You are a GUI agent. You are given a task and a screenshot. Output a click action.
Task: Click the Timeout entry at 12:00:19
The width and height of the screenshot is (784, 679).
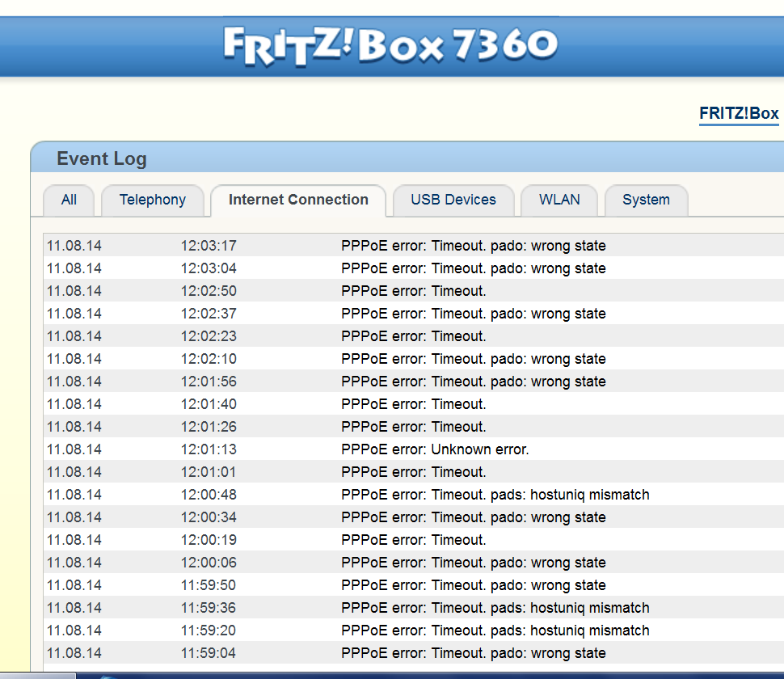click(x=414, y=540)
